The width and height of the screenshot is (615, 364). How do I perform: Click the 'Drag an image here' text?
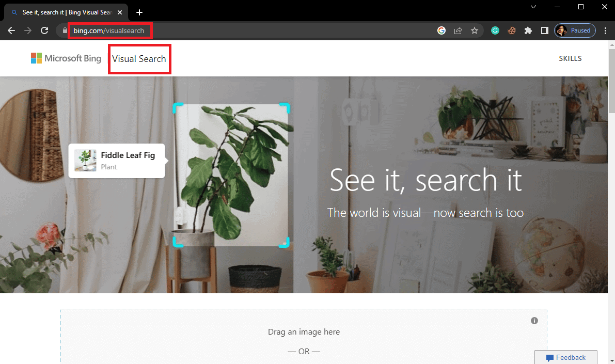coord(304,332)
